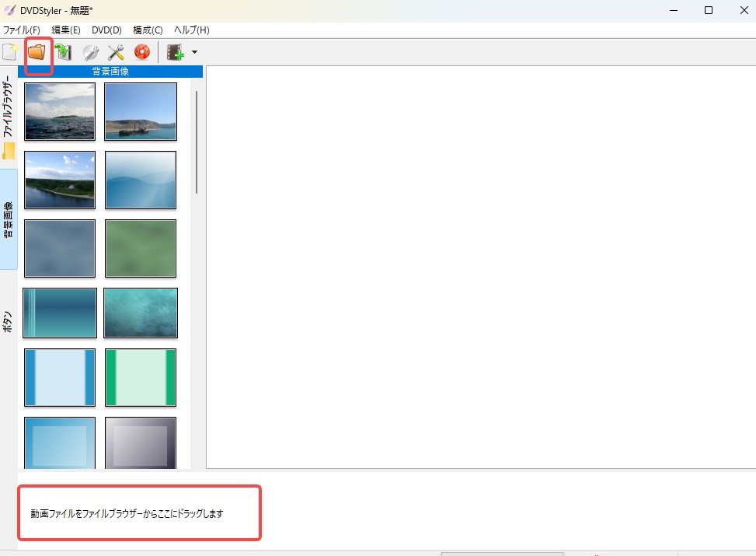Viewport: 756px width, 556px height.
Task: Open DVD options wrench-disc icon
Action: tap(91, 51)
